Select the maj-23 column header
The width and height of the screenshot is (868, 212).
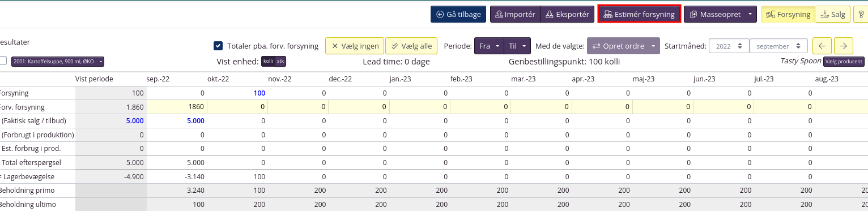point(644,79)
